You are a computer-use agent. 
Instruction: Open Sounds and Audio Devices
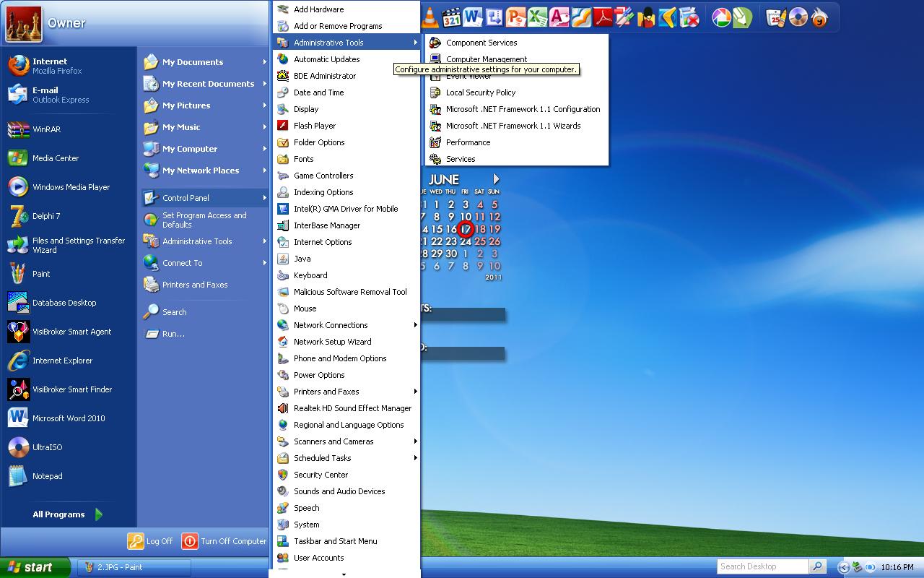pyautogui.click(x=347, y=491)
